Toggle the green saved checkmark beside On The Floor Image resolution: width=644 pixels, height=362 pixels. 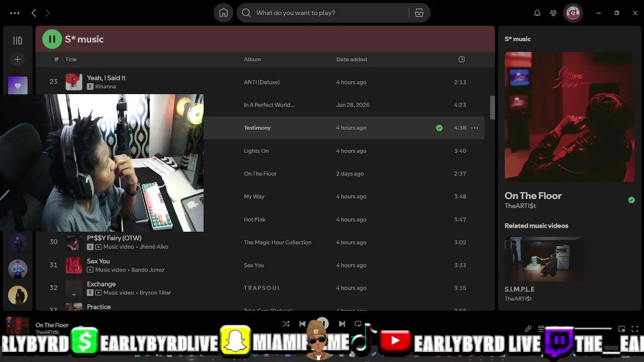(631, 200)
